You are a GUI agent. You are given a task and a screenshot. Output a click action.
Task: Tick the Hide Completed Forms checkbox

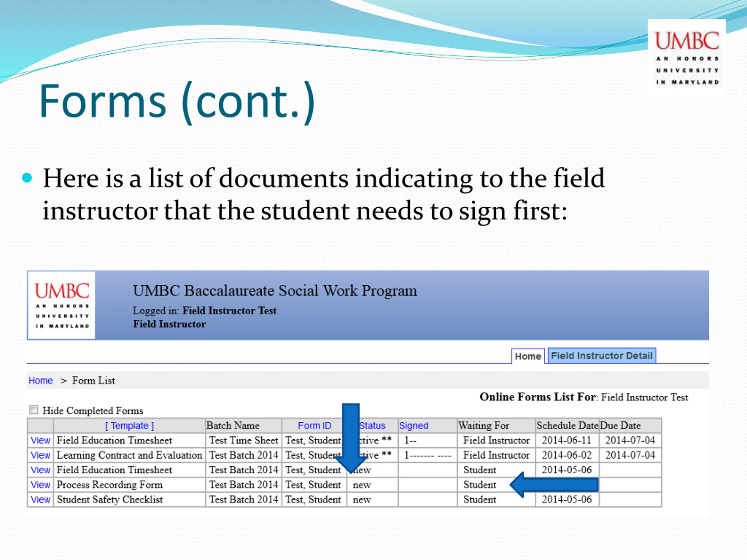34,410
